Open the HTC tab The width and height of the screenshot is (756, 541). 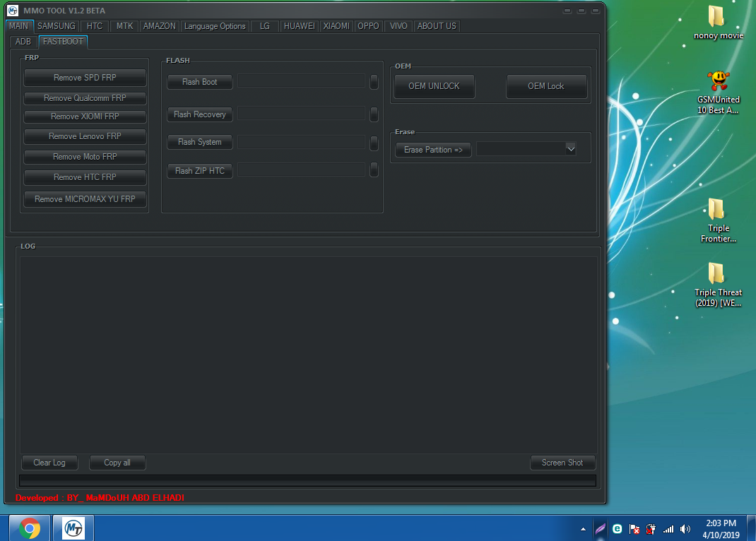click(x=95, y=26)
